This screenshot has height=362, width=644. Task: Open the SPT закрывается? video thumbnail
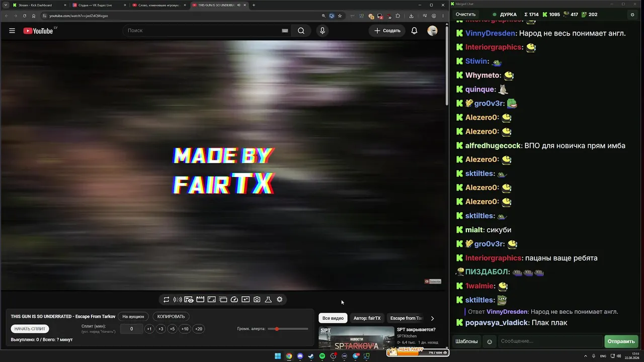coord(356,338)
